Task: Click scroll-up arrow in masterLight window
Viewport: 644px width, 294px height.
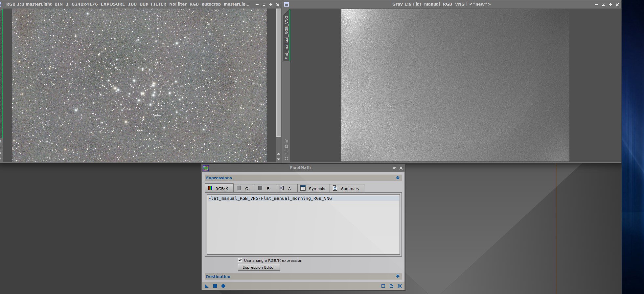Action: tap(279, 154)
